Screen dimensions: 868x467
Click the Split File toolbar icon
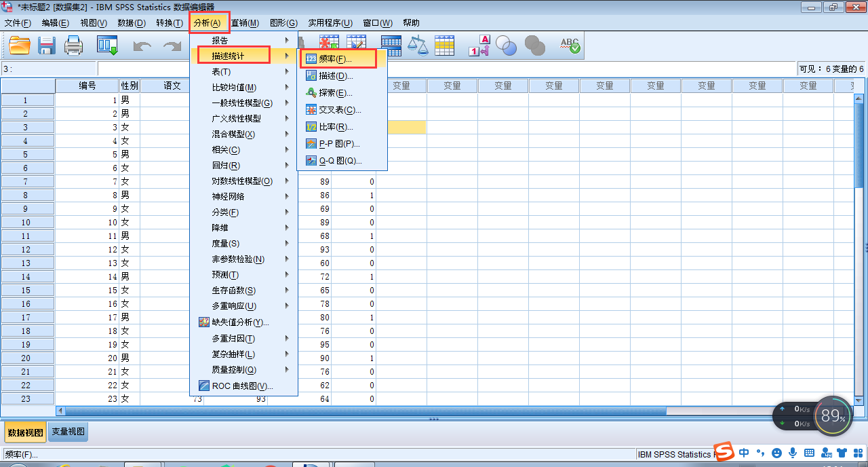pyautogui.click(x=391, y=46)
